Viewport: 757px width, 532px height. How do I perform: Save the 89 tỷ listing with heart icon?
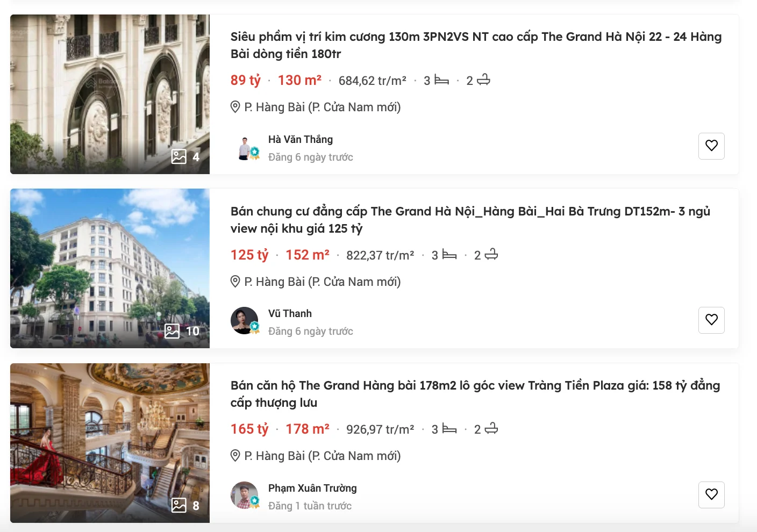click(x=711, y=146)
